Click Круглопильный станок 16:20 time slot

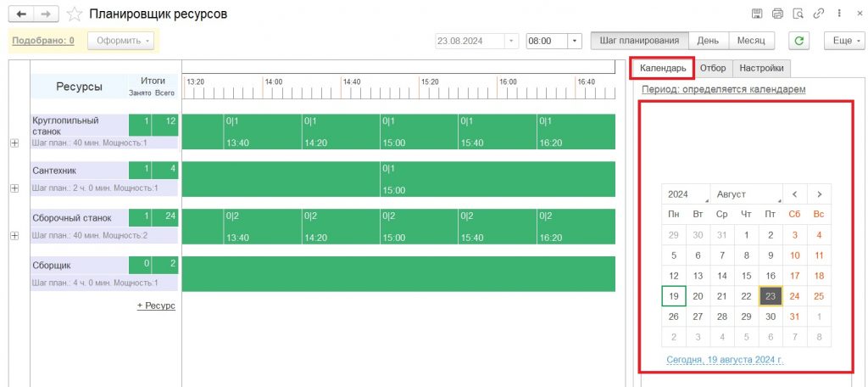pos(576,132)
